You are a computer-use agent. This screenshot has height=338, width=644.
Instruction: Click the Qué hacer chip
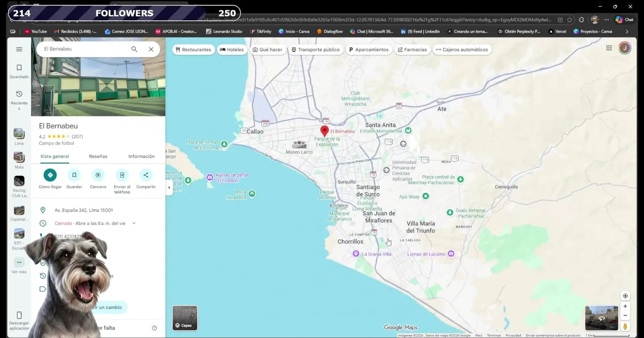[267, 49]
